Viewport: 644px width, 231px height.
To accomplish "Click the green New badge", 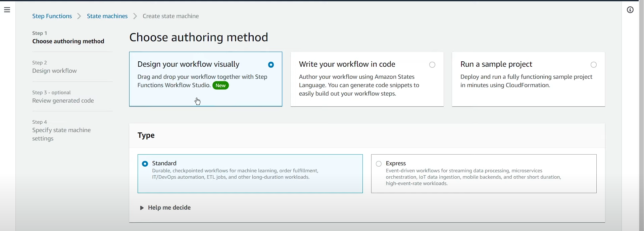I will coord(220,85).
